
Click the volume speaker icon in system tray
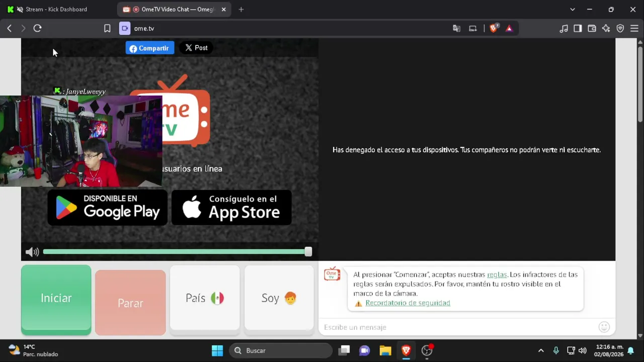click(x=583, y=350)
